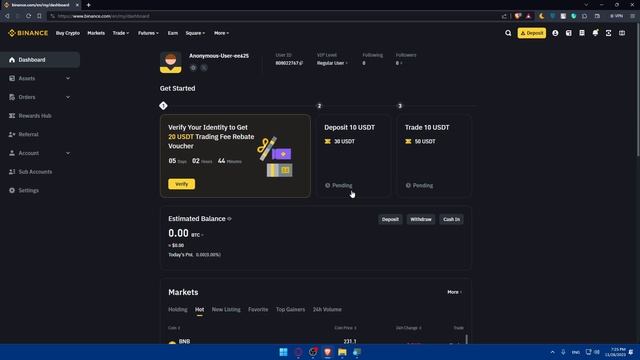Open the Square dropdown menu

(195, 33)
